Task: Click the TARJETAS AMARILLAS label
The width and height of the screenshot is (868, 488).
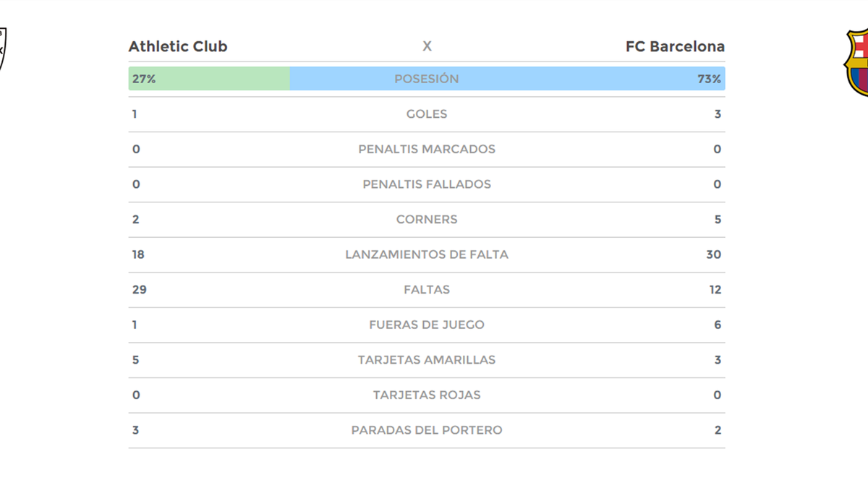Action: pos(427,359)
